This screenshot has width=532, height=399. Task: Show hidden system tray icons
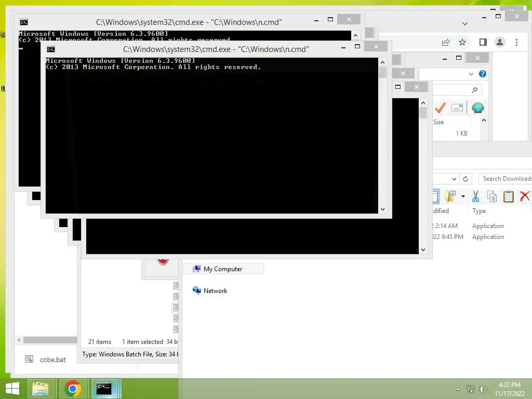[458, 389]
